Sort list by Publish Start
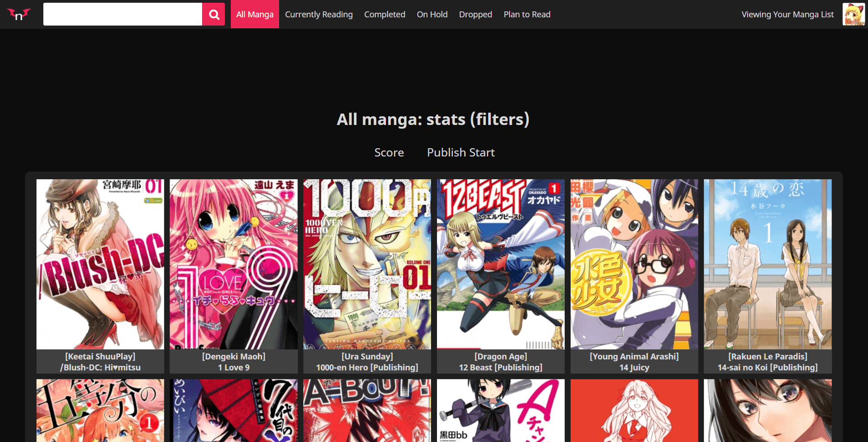The height and width of the screenshot is (442, 868). coord(461,152)
